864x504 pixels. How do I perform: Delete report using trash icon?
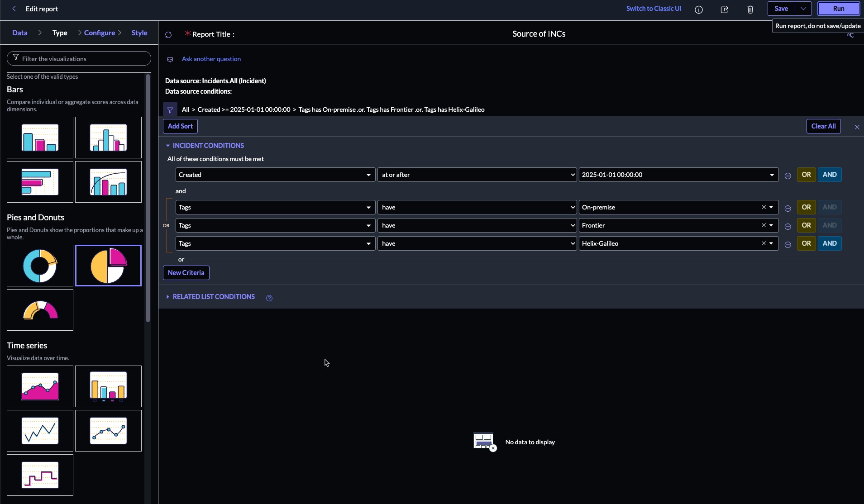pos(750,10)
